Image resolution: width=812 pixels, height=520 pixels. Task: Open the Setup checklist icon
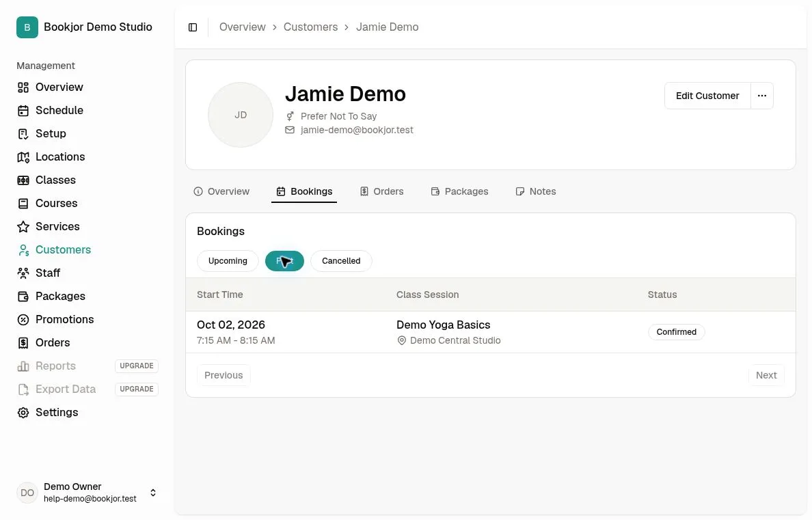[x=23, y=134]
